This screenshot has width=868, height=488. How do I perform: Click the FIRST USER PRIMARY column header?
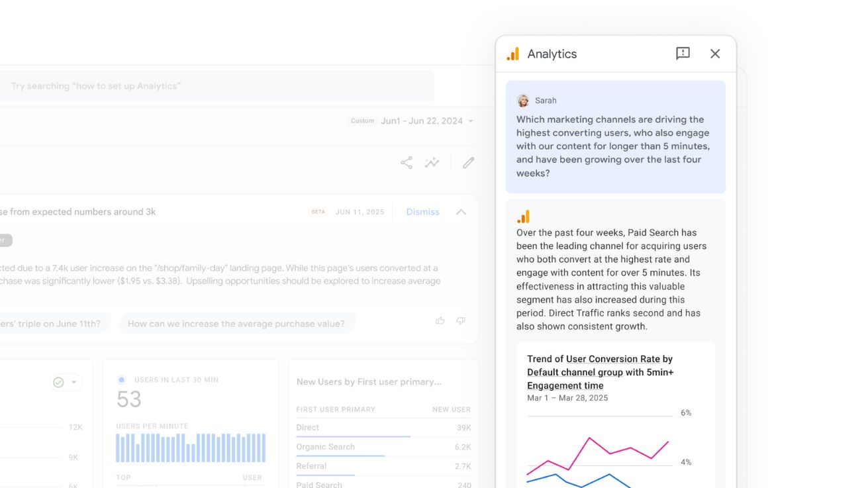point(336,410)
